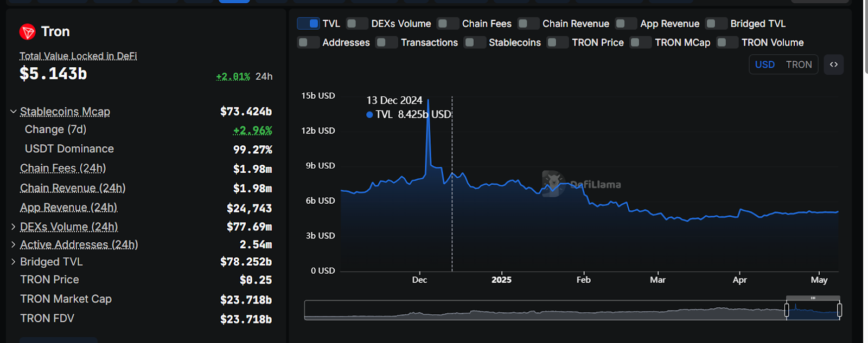Click the $0.25 TRON price value
The height and width of the screenshot is (343, 868).
click(x=256, y=280)
